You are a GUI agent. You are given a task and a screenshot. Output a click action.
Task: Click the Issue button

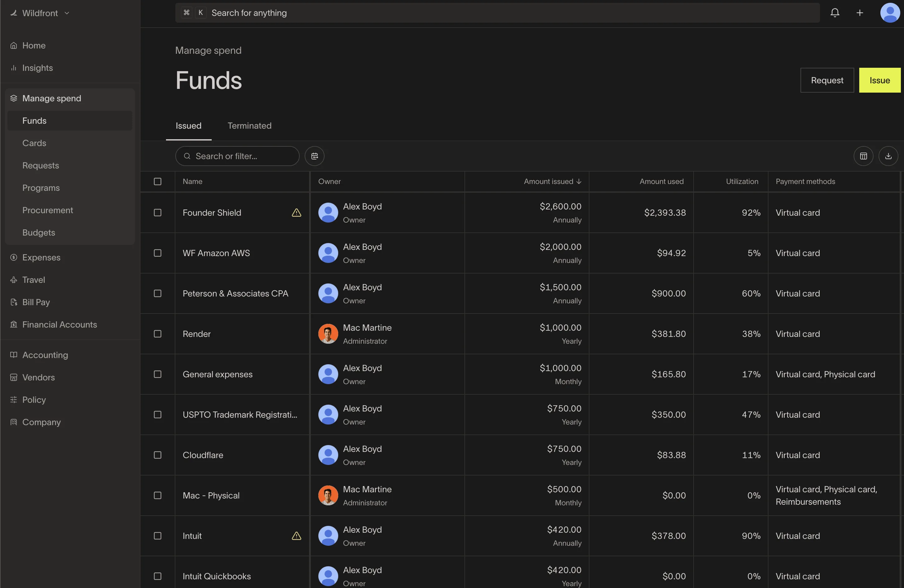click(880, 80)
